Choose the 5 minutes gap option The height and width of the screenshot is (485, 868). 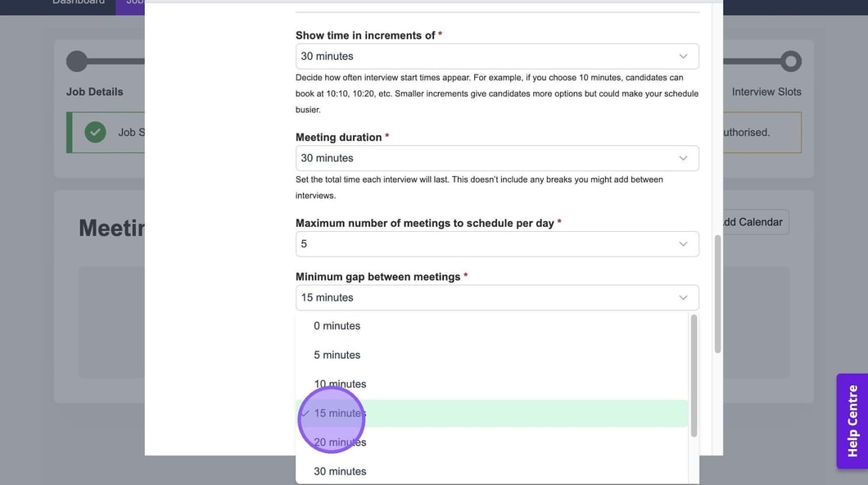[337, 355]
